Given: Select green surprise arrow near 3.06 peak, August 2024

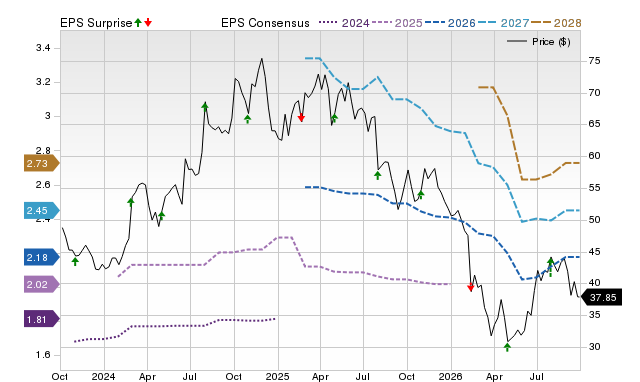Looking at the screenshot, I should coord(205,107).
